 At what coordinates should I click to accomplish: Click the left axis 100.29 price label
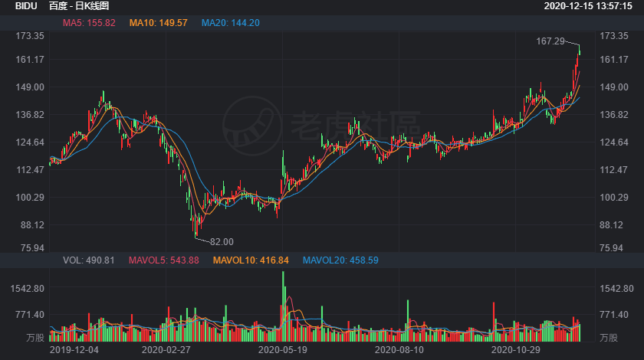pos(30,198)
